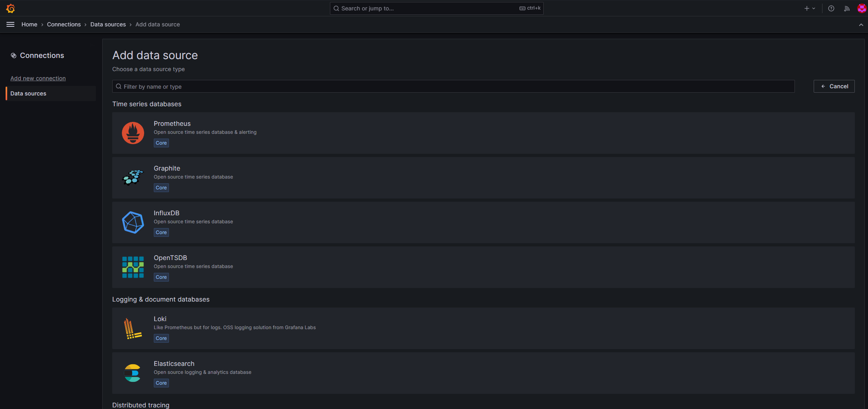The height and width of the screenshot is (409, 868).
Task: Go Home using the breadcrumb
Action: pyautogui.click(x=29, y=24)
